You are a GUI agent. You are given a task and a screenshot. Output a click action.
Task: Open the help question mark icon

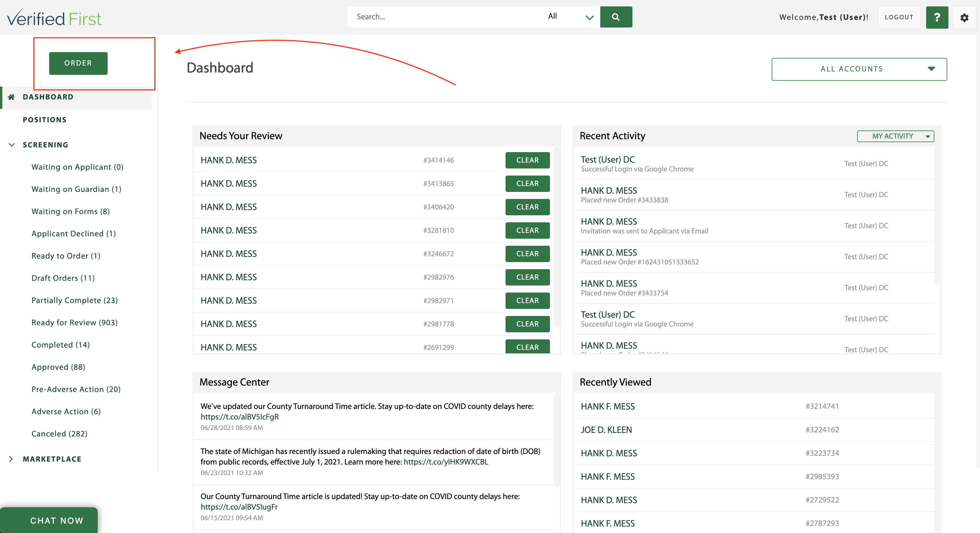point(937,17)
